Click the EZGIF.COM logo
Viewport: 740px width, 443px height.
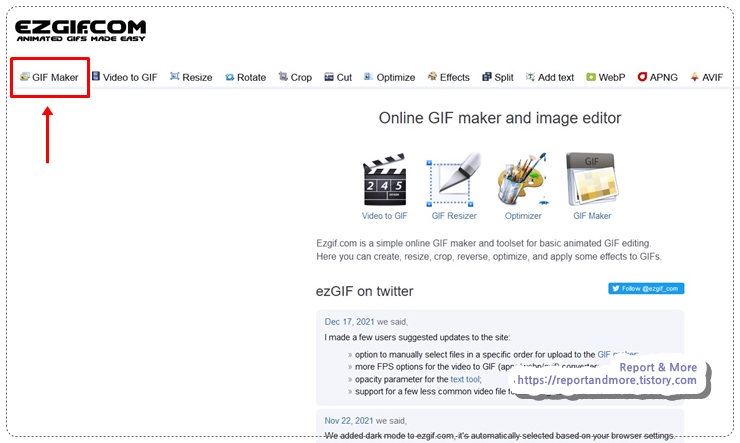click(80, 31)
